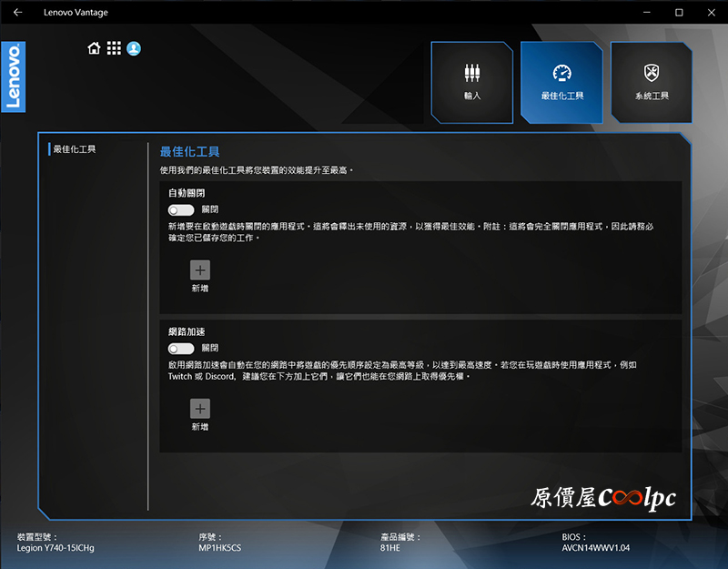Click the 自動關閉 section title

pos(187,193)
